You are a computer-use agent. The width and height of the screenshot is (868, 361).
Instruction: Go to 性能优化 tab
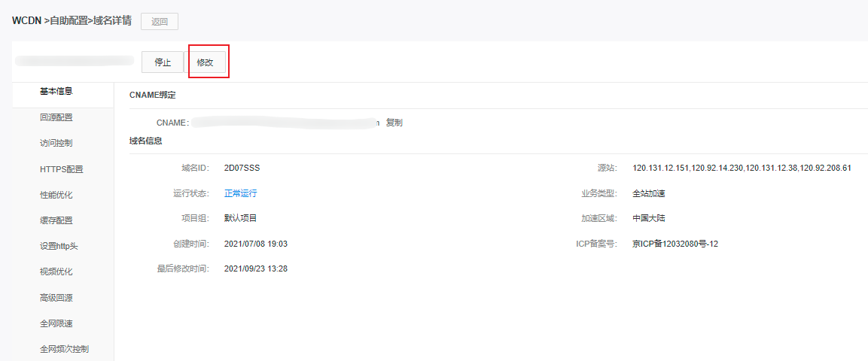tap(56, 195)
